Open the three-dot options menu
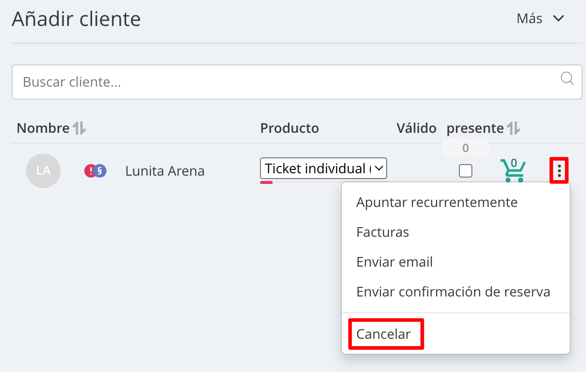The height and width of the screenshot is (372, 586). [x=559, y=170]
